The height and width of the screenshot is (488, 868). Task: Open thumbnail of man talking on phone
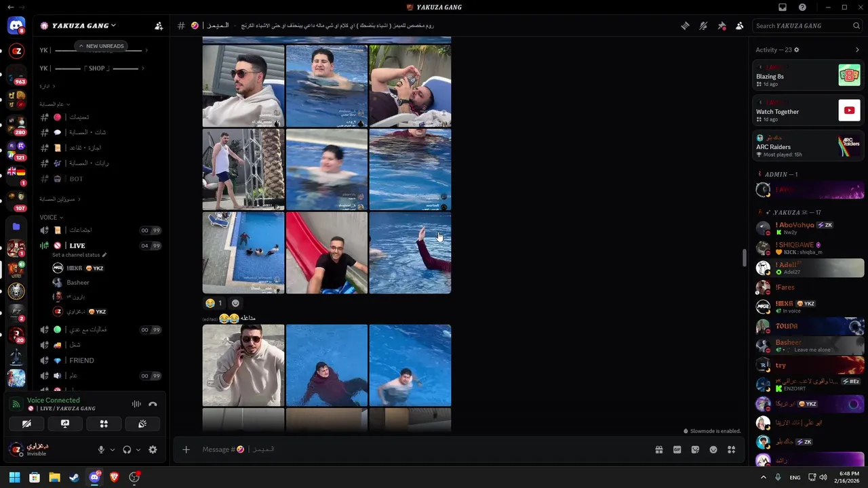[243, 365]
